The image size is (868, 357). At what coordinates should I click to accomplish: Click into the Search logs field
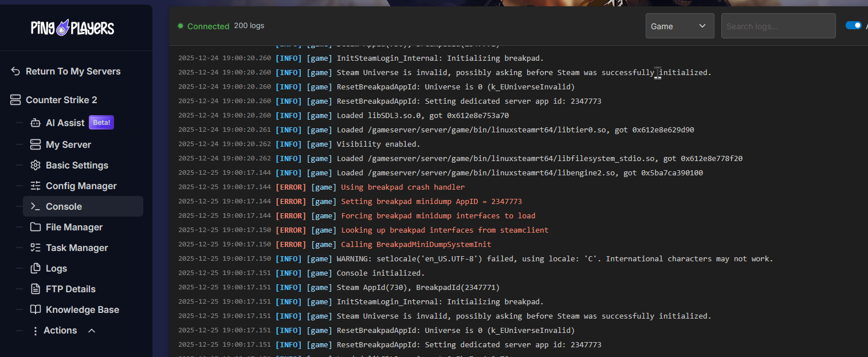(778, 26)
